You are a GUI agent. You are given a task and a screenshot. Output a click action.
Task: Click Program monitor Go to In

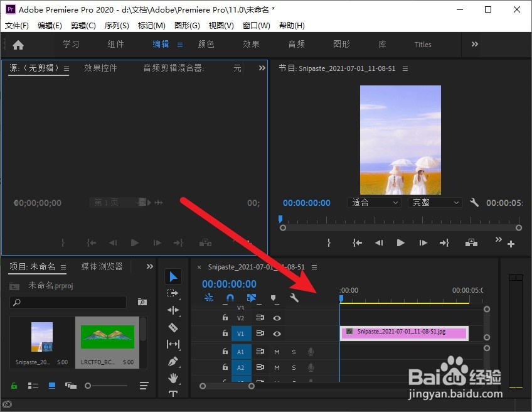[x=357, y=242]
